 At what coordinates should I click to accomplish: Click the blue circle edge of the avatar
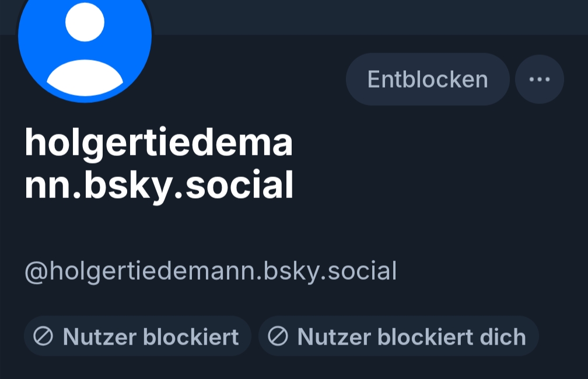[x=27, y=58]
